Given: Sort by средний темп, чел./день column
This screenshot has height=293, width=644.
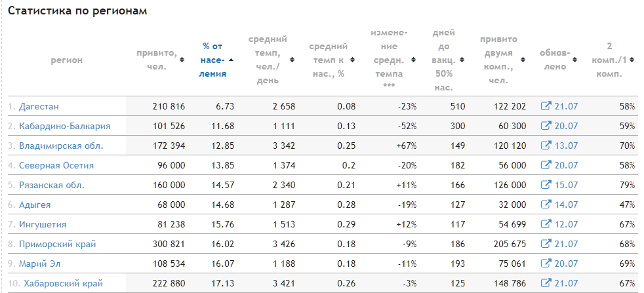Looking at the screenshot, I should pos(268,60).
